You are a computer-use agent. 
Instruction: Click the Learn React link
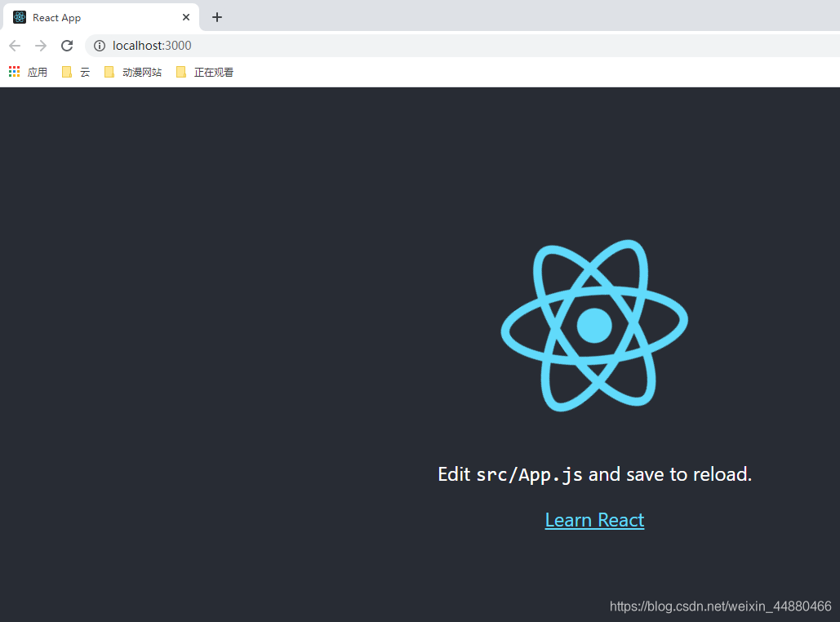coord(594,520)
